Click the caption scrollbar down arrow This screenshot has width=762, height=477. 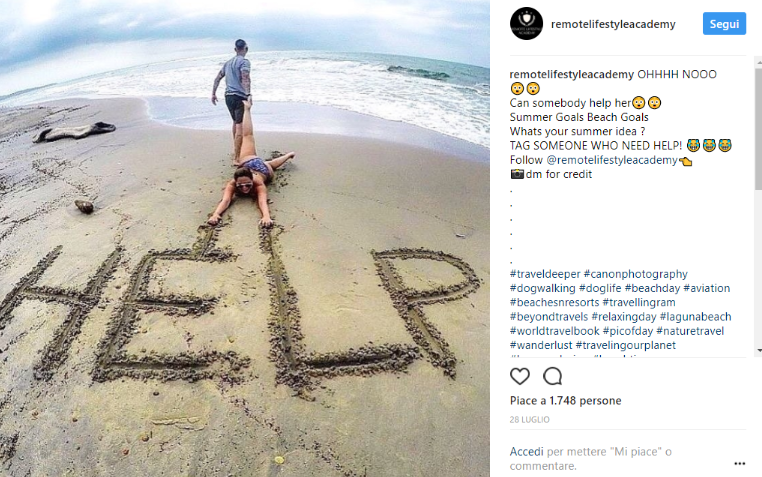[x=758, y=351]
